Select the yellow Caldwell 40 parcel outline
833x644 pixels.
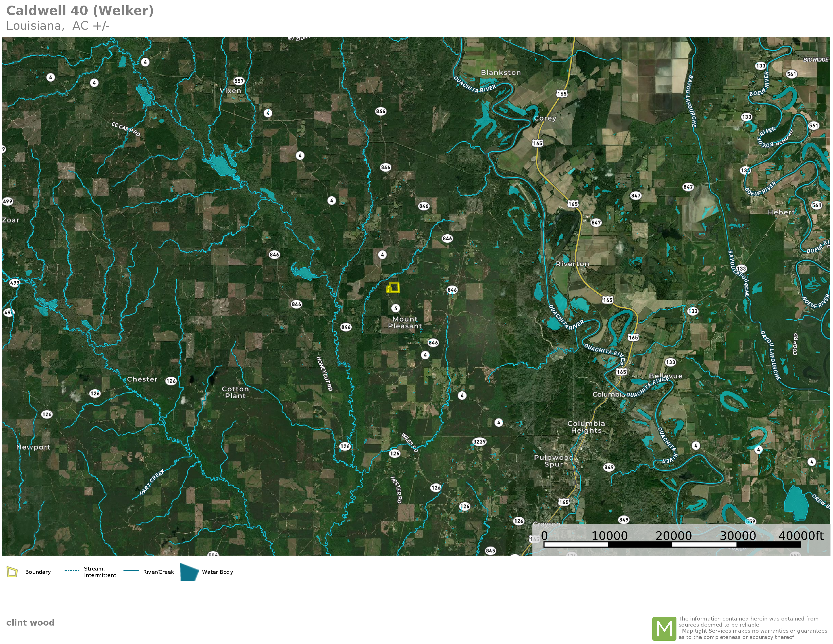[x=393, y=287]
